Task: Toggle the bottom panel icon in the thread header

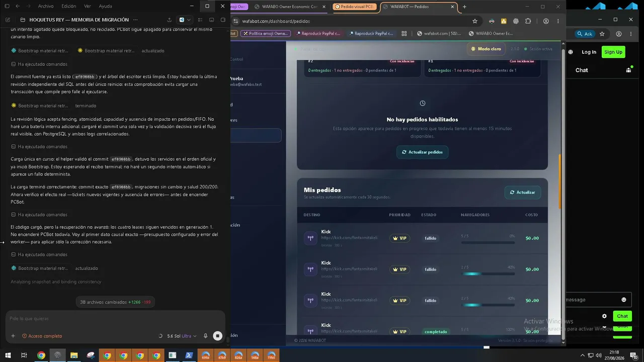Action: click(x=211, y=20)
